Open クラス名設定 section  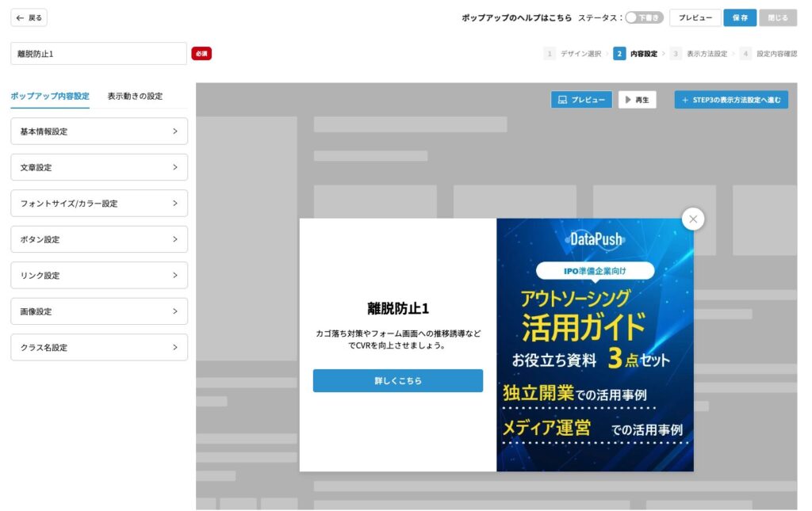99,348
